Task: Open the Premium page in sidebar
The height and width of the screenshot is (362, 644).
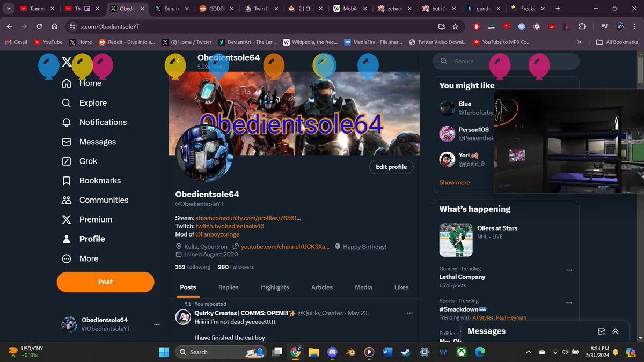Action: click(87, 219)
